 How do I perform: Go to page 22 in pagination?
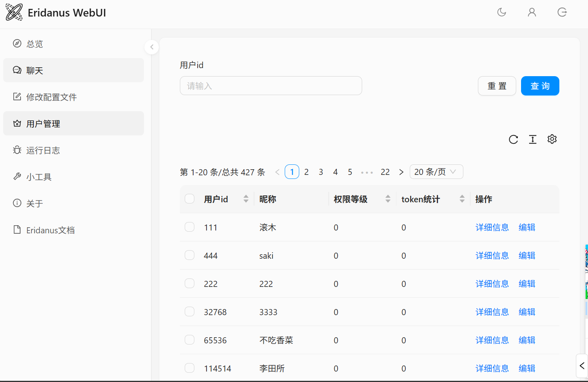[x=385, y=172]
